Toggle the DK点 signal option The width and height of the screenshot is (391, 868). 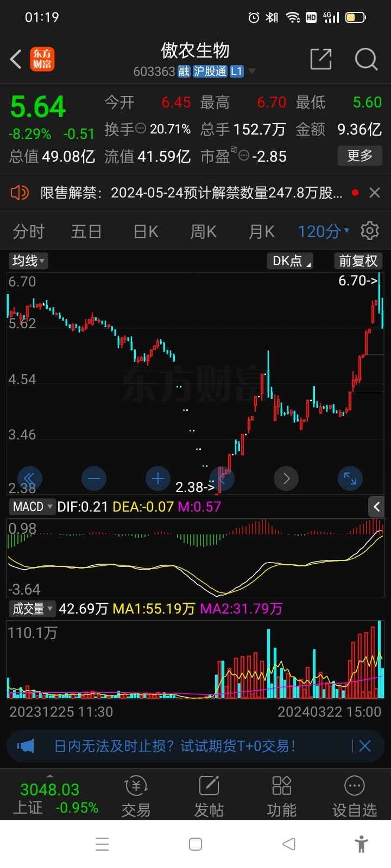coord(290,261)
